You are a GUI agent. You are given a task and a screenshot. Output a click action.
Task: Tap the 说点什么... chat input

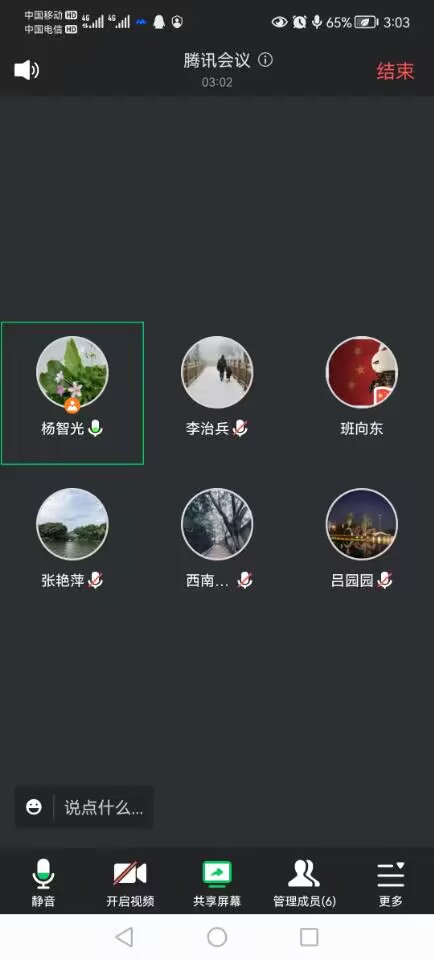(x=104, y=808)
